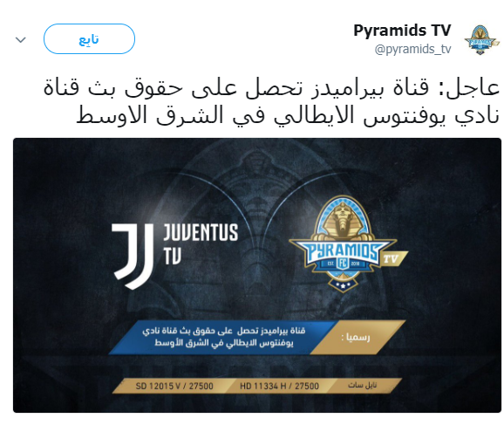Click the FC shield between EST and 2018
The image size is (504, 425).
(x=343, y=264)
